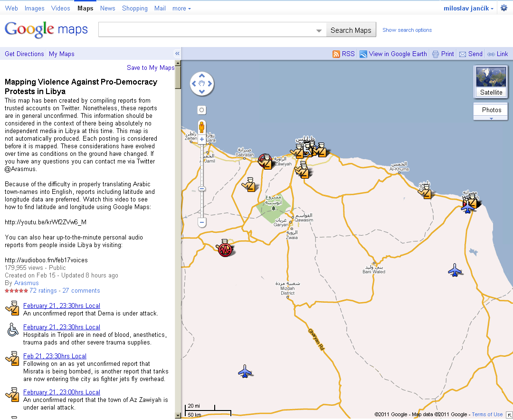Click the airplane marker southwest of Mizdah
Viewport: 513px width, 420px height.
click(245, 372)
